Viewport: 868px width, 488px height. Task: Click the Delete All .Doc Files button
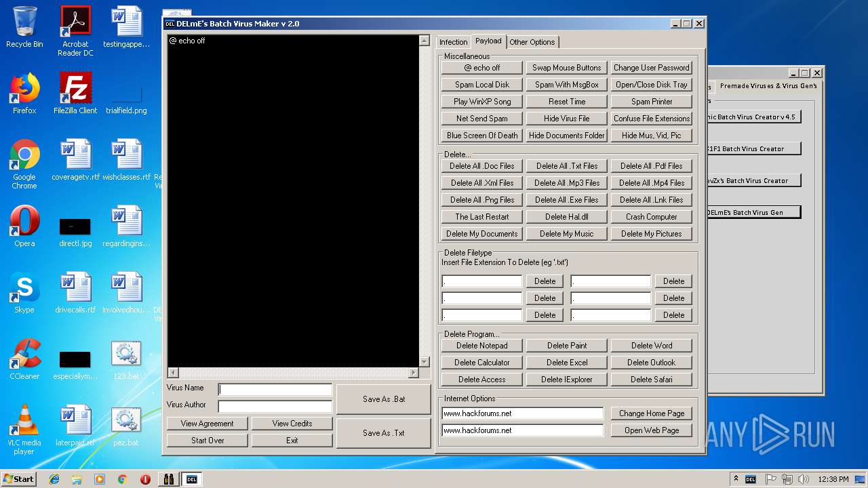coord(482,166)
